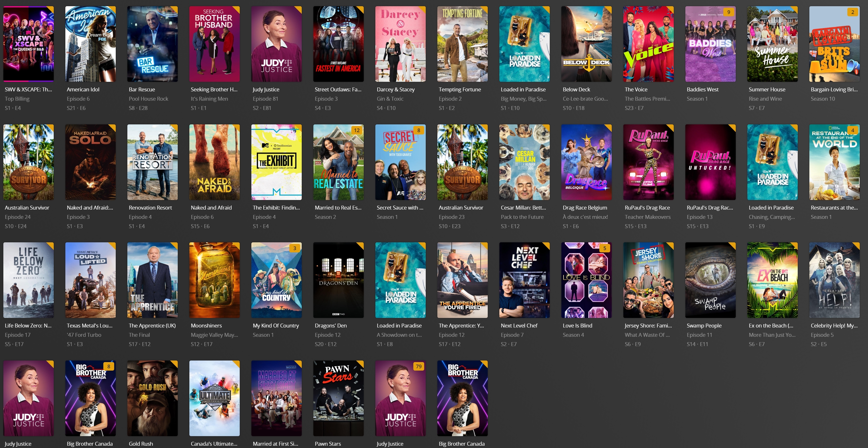Select the Next Level Chef poster
868x448 pixels.
point(525,280)
